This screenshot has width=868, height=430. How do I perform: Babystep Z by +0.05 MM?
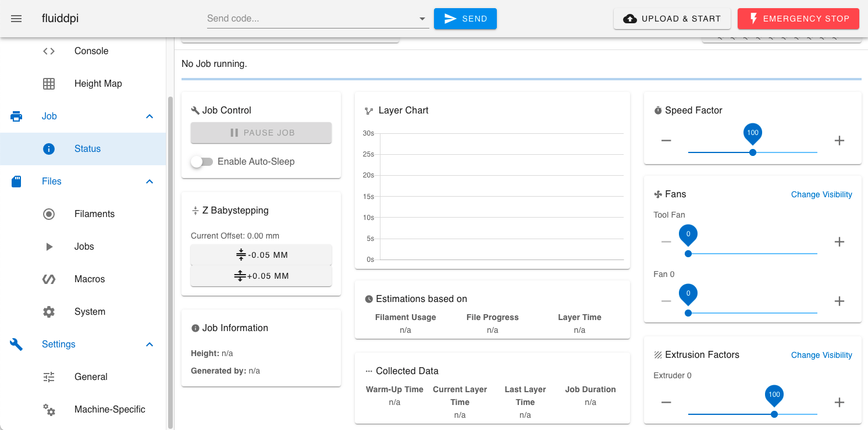click(x=261, y=276)
